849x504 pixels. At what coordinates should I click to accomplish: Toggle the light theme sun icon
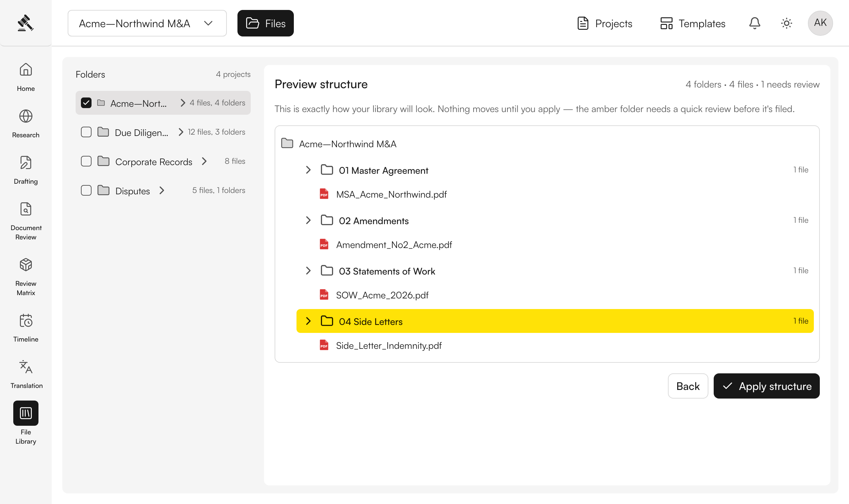click(787, 23)
